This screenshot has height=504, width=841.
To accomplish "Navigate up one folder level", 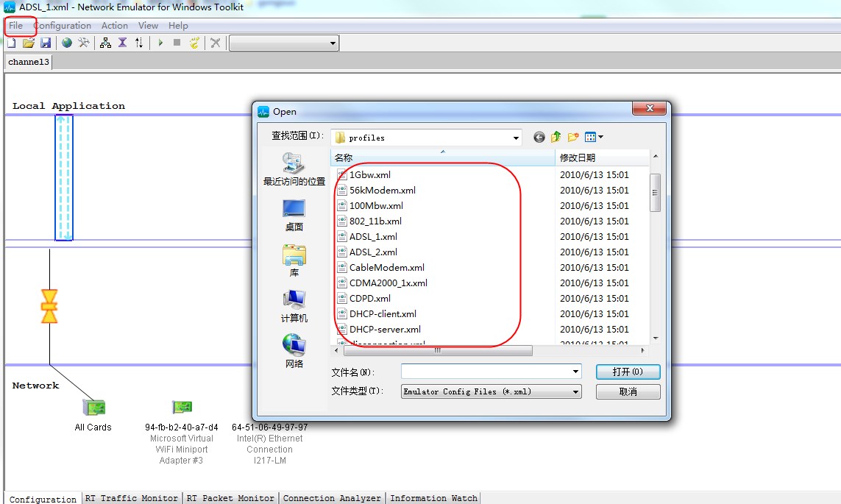I will click(x=556, y=137).
